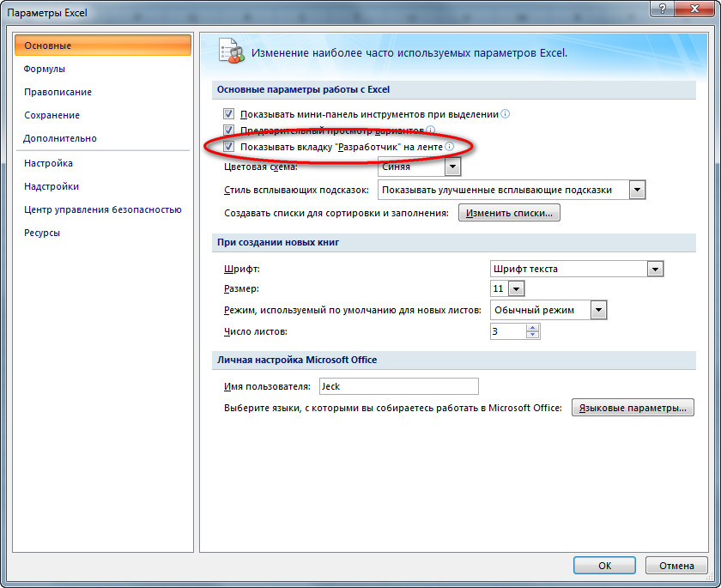Viewport: 721px width, 588px height.
Task: Select 'Формулы' category in sidebar
Action: (x=45, y=69)
